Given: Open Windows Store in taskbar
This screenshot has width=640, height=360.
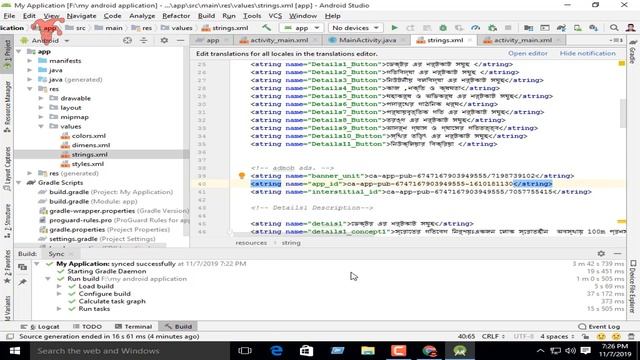Looking at the screenshot, I should point(307,351).
